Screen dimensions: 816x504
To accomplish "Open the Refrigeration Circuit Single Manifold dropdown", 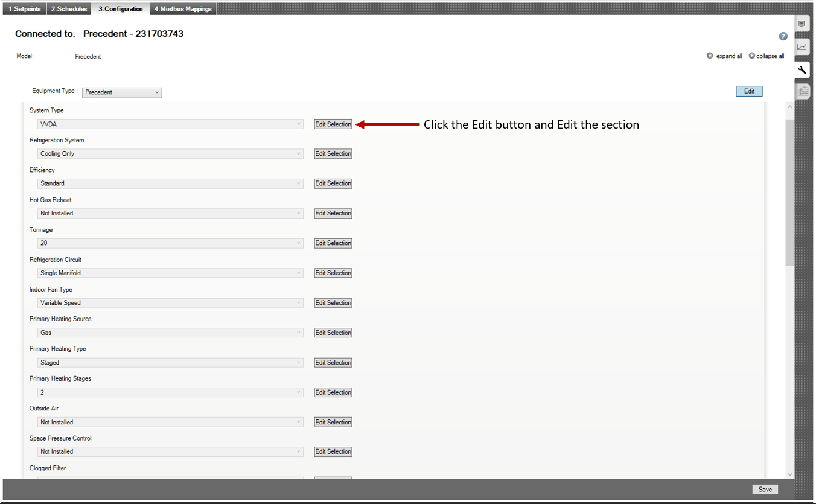I will 170,273.
